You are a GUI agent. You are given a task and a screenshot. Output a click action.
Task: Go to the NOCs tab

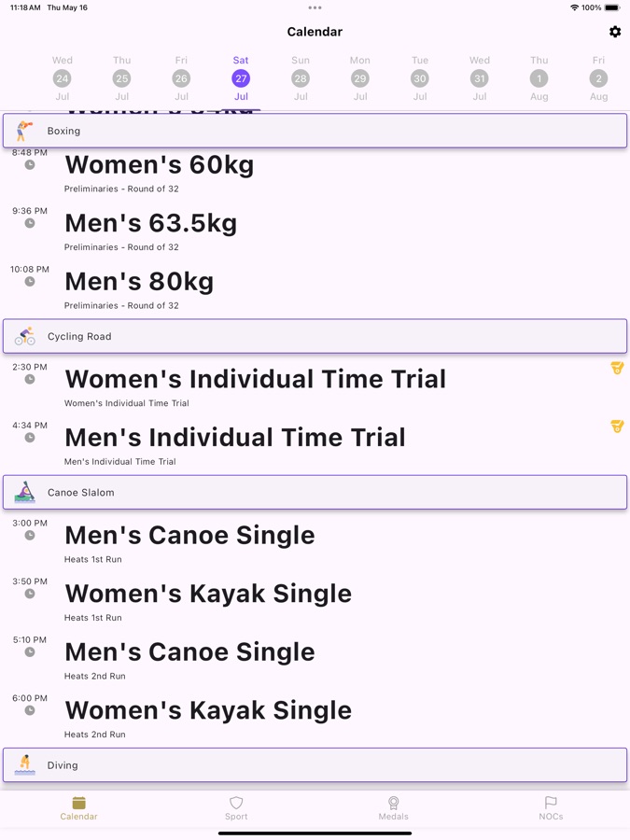(551, 807)
